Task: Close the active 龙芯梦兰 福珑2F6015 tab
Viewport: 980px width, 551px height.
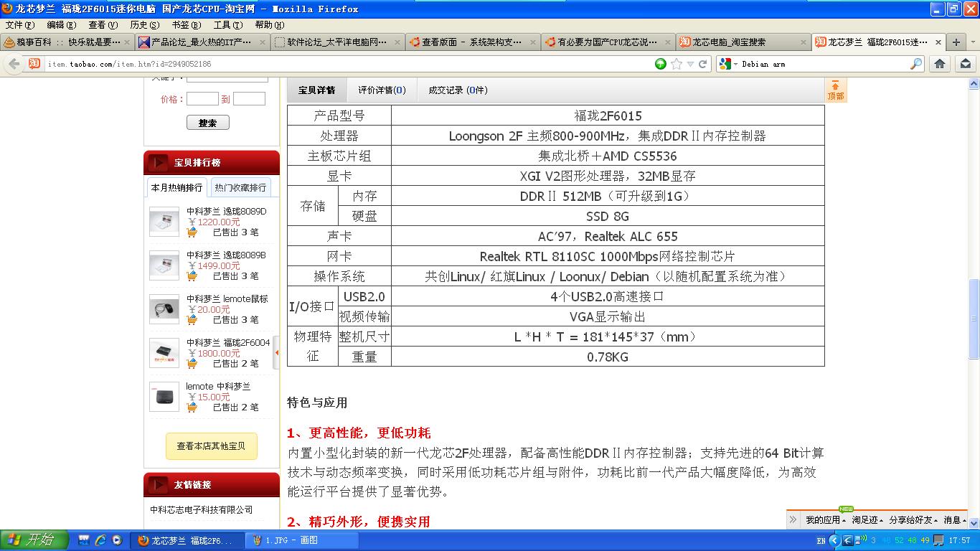Action: coord(937,42)
